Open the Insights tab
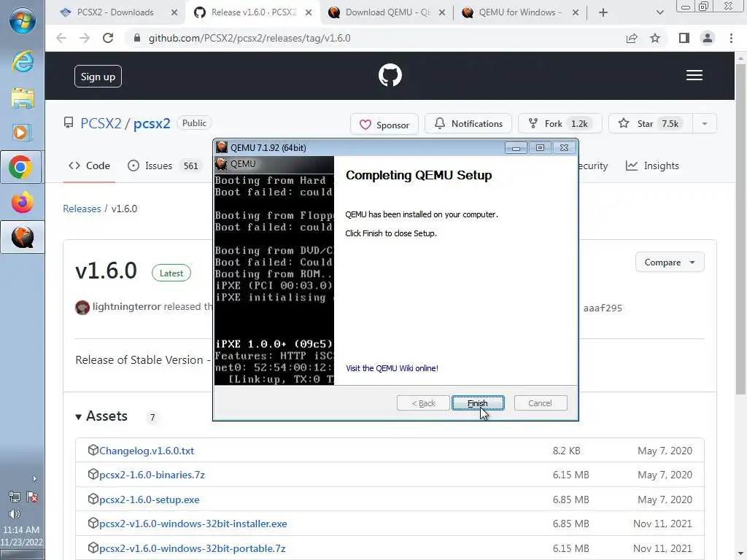The height and width of the screenshot is (560, 747). click(652, 166)
